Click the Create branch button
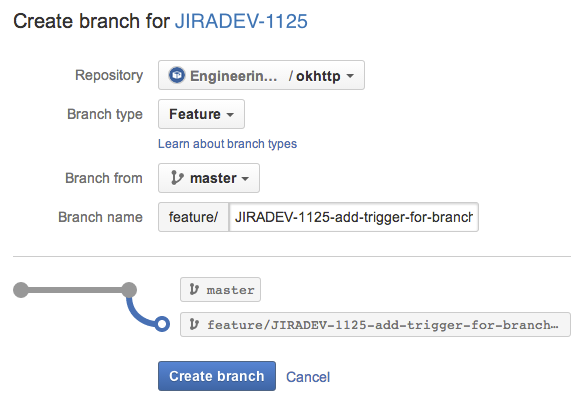Viewport: 582px width, 407px height. point(217,376)
